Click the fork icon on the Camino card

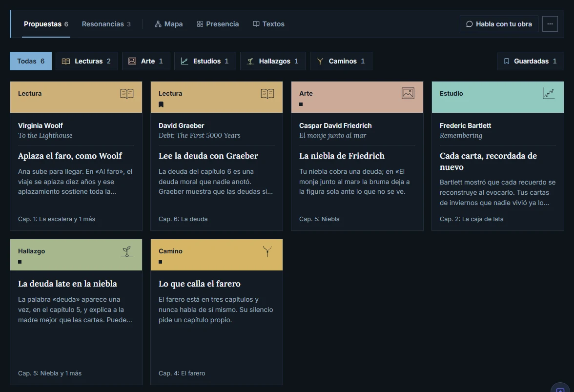pos(267,251)
